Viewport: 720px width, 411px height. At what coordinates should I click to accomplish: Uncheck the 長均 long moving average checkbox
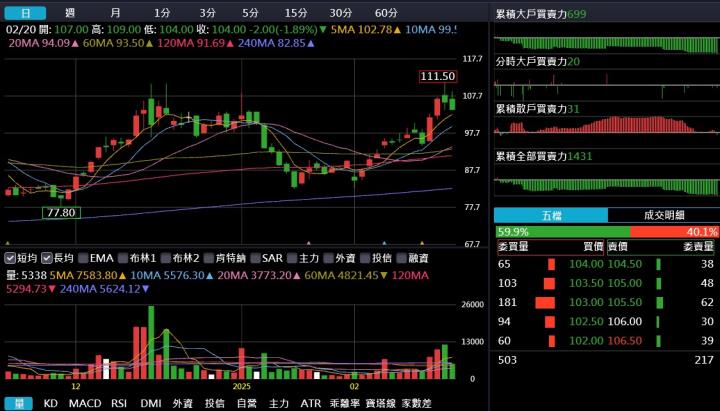[46, 258]
